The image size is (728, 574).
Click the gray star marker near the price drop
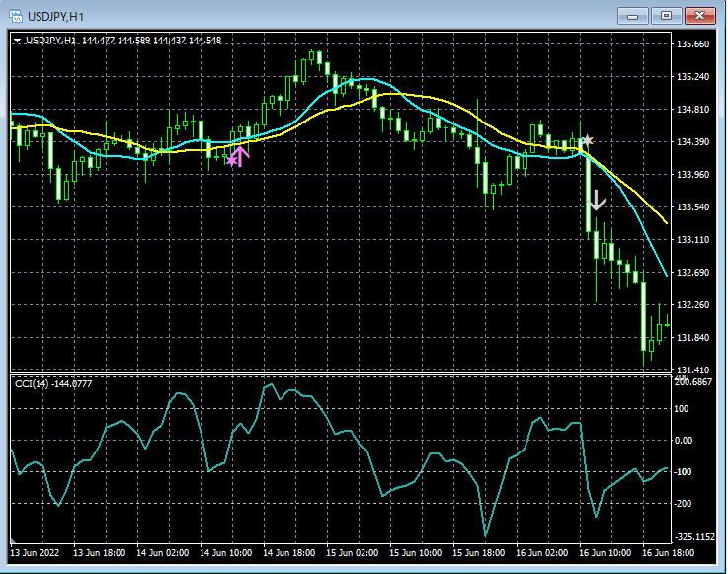[587, 141]
